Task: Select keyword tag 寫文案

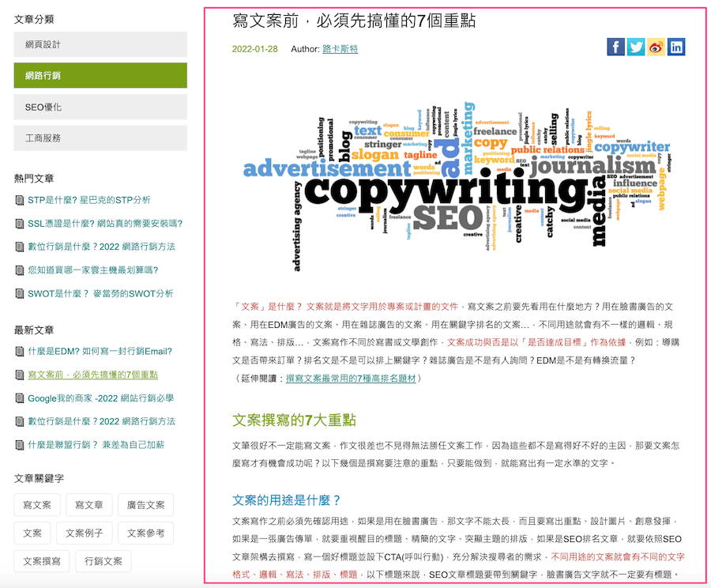Action: tap(37, 505)
